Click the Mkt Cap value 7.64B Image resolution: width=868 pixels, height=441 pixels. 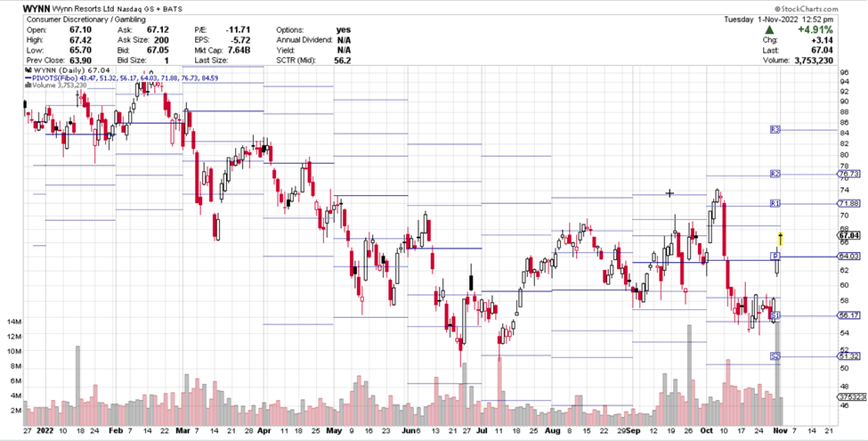(x=239, y=51)
